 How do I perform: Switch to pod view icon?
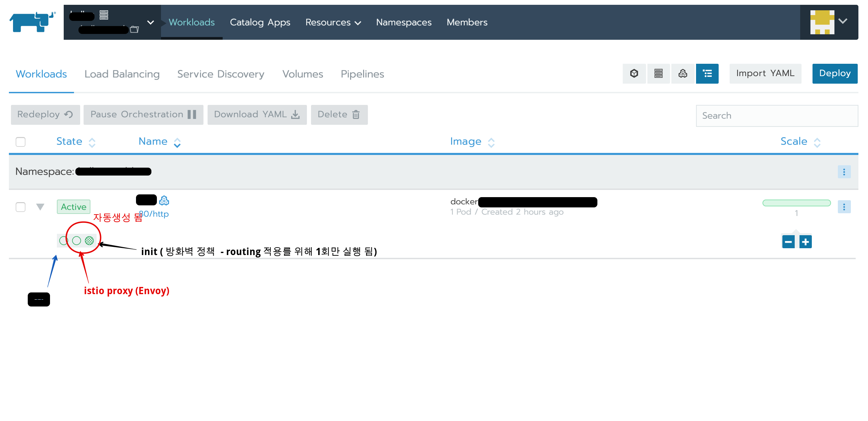[634, 73]
